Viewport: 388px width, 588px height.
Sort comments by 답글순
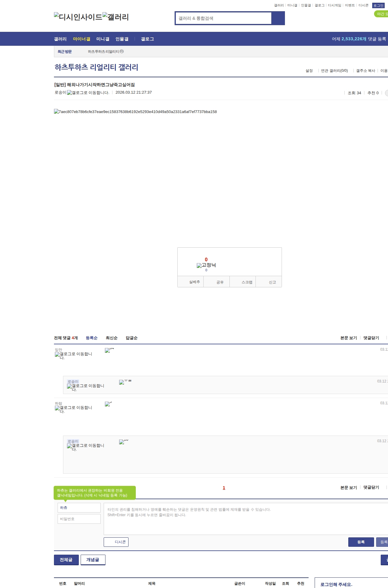pyautogui.click(x=132, y=338)
